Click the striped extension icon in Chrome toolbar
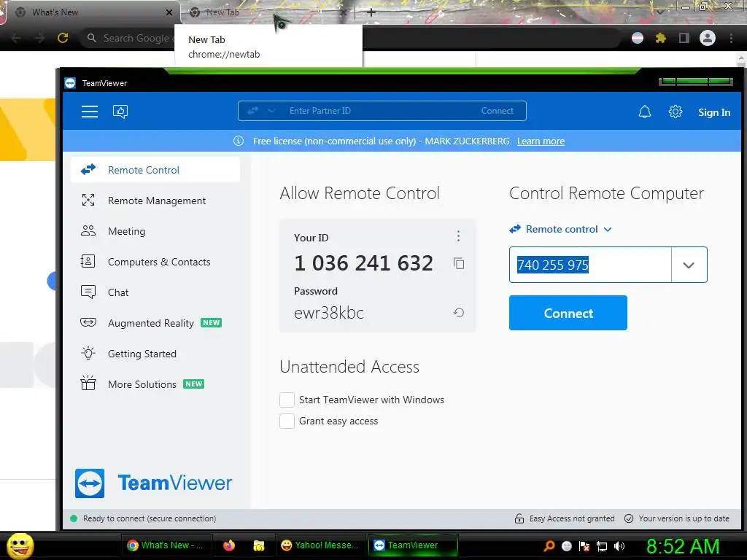Viewport: 747px width, 560px height. tap(638, 38)
